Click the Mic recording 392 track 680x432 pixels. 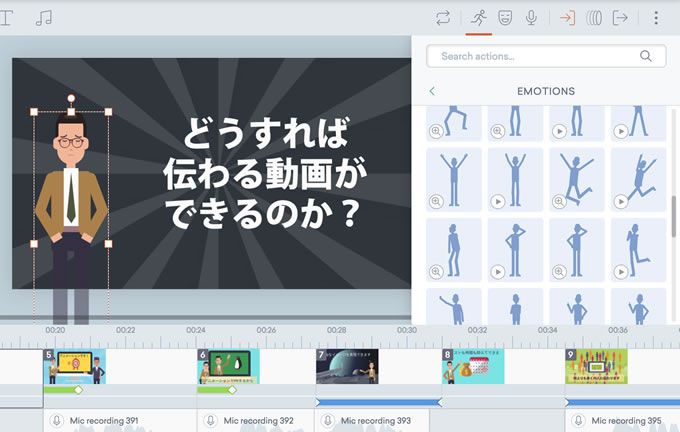click(255, 420)
